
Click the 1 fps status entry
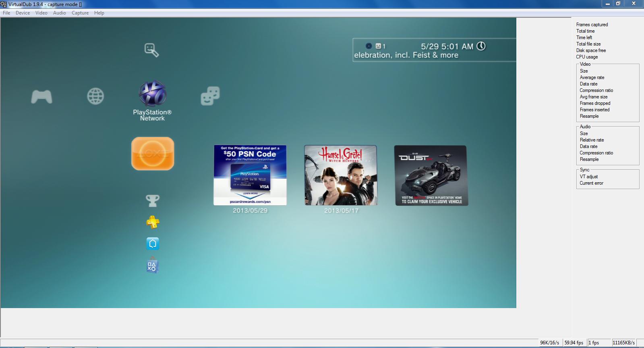(594, 343)
